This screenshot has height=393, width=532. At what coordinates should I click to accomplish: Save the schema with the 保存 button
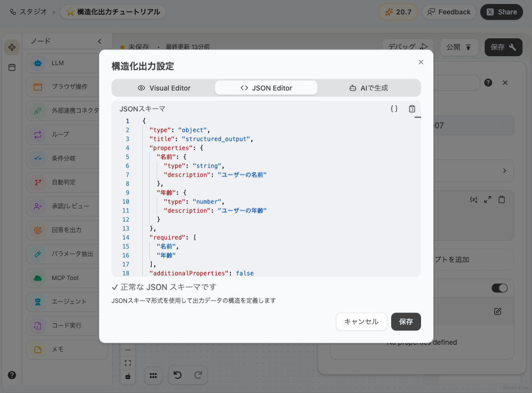pos(406,321)
